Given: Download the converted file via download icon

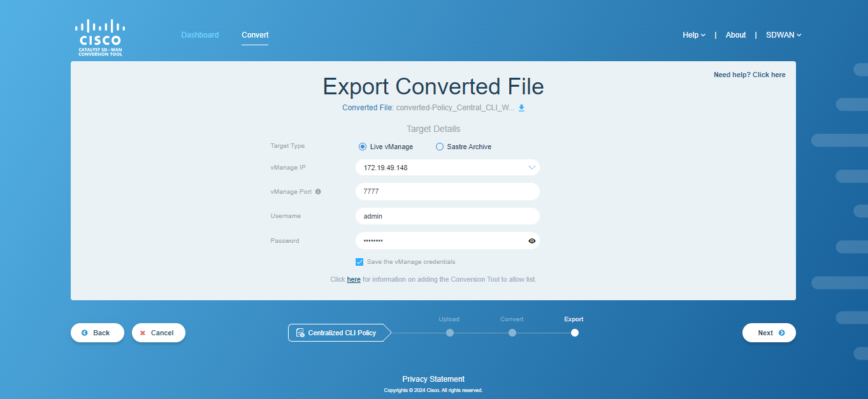Looking at the screenshot, I should click(521, 108).
